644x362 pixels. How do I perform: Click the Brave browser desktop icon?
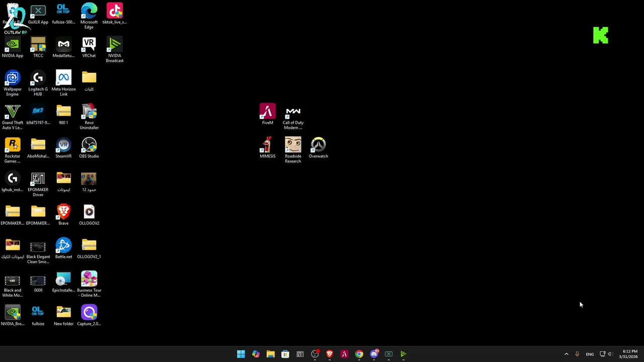pyautogui.click(x=63, y=215)
